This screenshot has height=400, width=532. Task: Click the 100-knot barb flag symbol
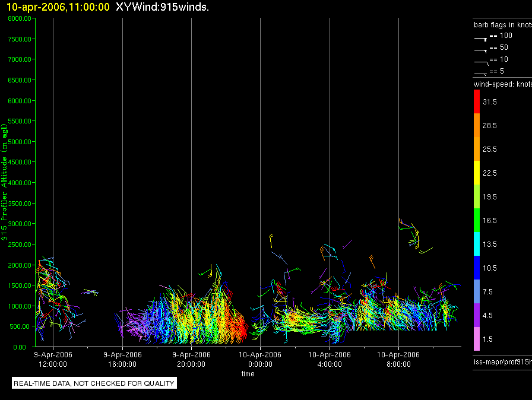480,39
